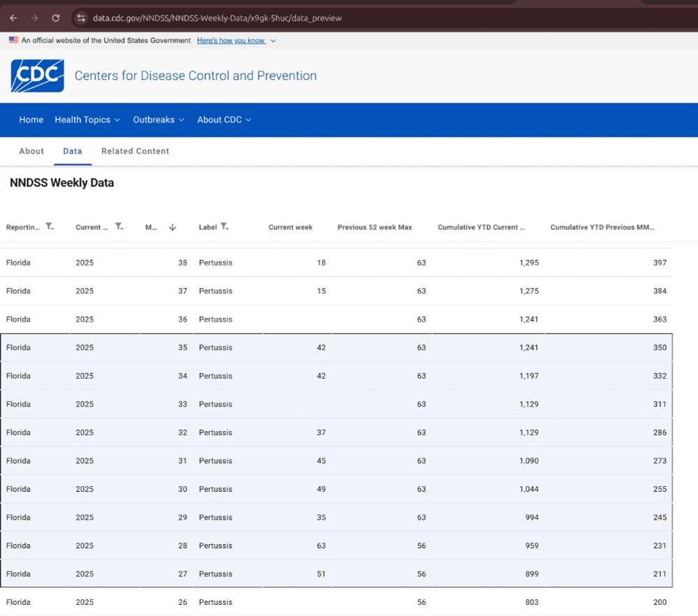Click week number 35 cell
Screen dimensions: 698x616
182,347
